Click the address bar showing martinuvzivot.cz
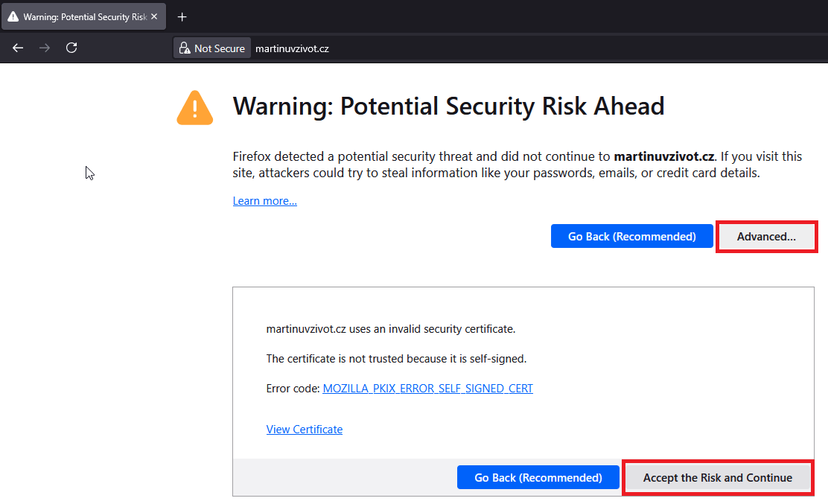This screenshot has height=504, width=828. point(292,48)
